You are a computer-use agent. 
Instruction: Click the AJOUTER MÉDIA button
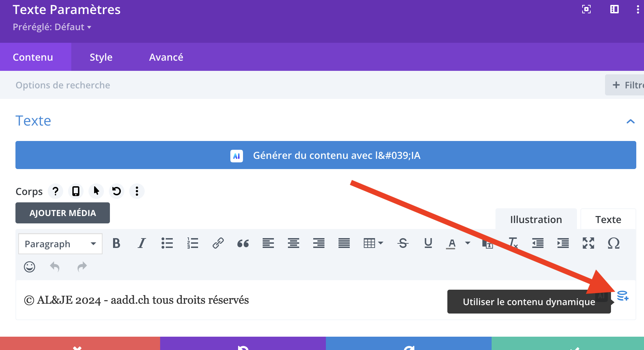[63, 213]
